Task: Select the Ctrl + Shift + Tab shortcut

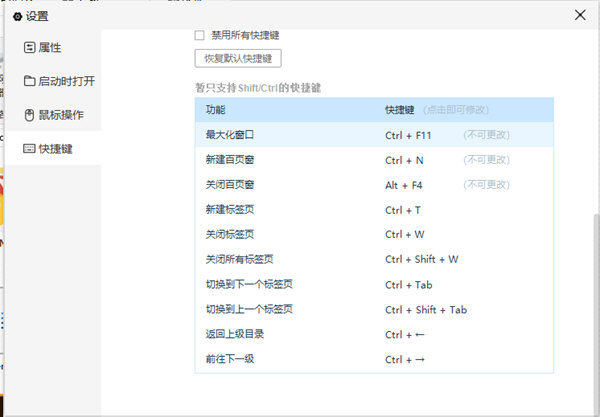Action: [426, 309]
